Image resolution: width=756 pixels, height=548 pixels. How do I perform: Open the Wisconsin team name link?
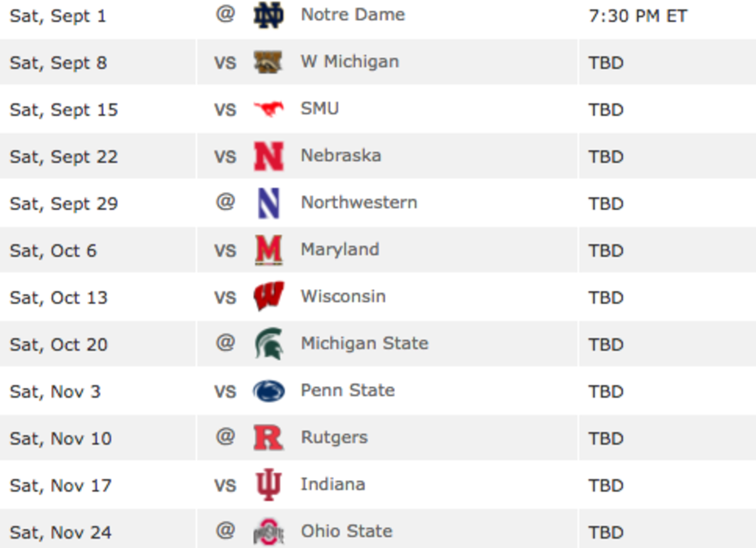pyautogui.click(x=343, y=296)
